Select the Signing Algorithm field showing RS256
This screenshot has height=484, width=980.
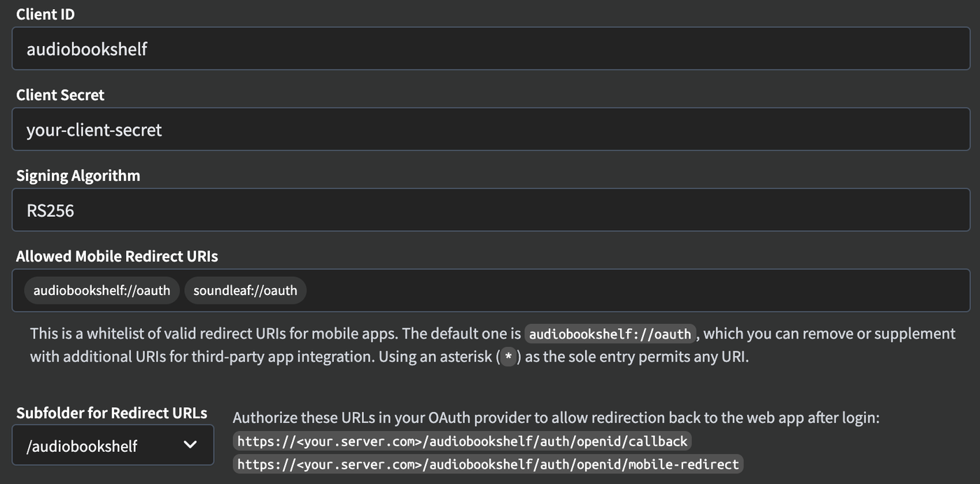coord(491,210)
